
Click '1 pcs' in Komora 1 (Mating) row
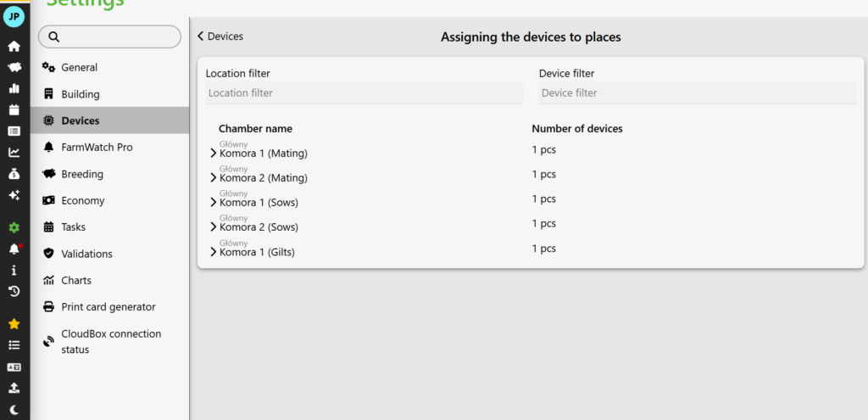tap(543, 149)
